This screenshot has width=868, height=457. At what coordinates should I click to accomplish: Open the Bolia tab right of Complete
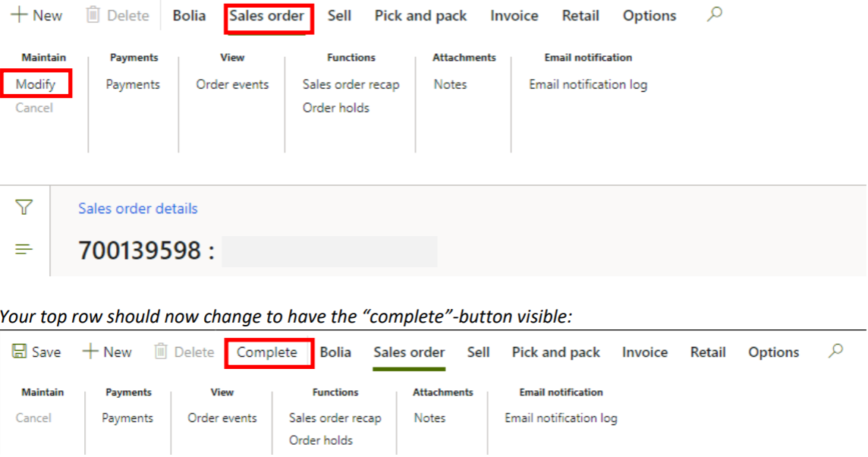[x=335, y=352]
